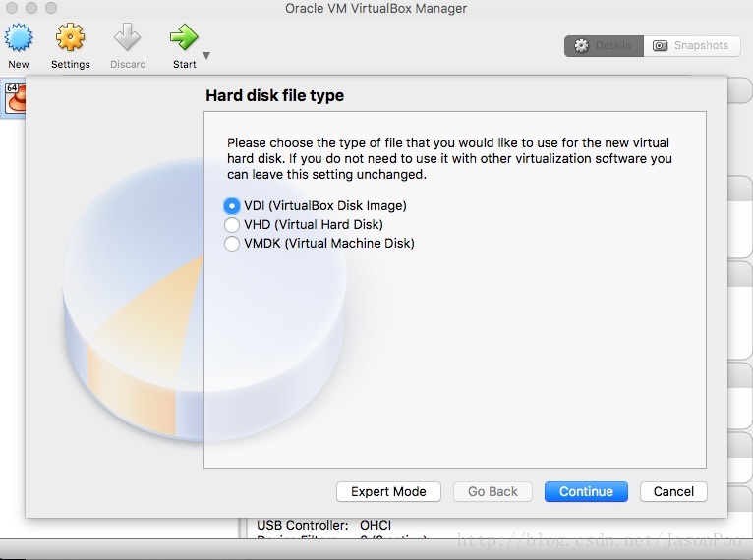The height and width of the screenshot is (560, 753).
Task: Select VMDK (Virtual Machine Disk) option
Action: [319, 244]
